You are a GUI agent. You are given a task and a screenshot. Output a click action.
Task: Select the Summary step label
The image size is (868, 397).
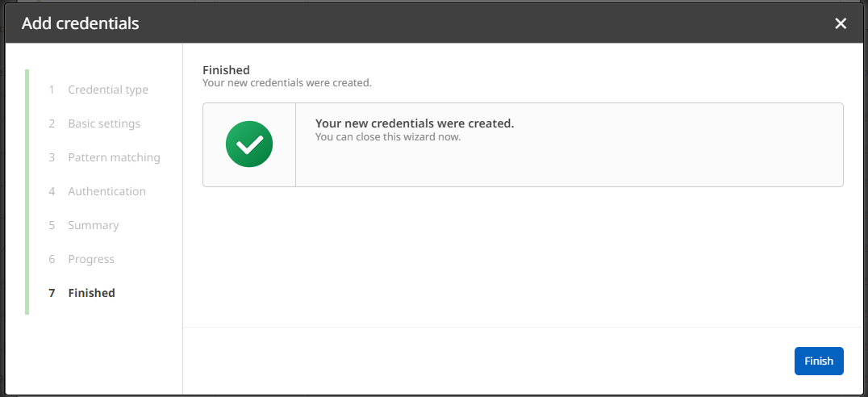(x=94, y=225)
